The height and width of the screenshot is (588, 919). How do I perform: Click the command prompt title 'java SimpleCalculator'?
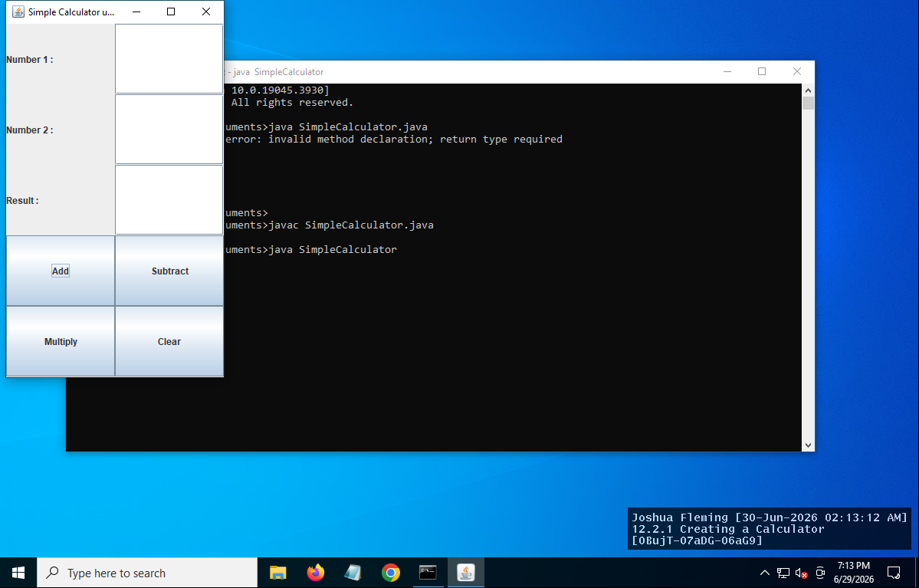click(x=278, y=71)
